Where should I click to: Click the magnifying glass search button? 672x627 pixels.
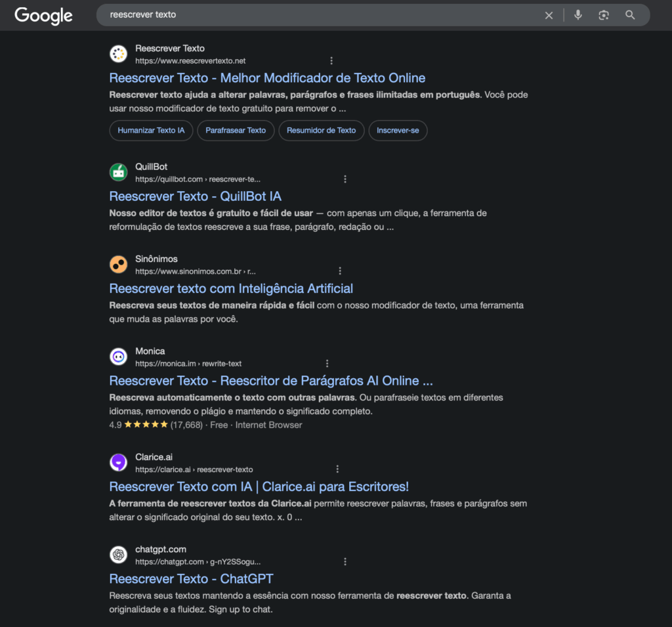tap(630, 15)
